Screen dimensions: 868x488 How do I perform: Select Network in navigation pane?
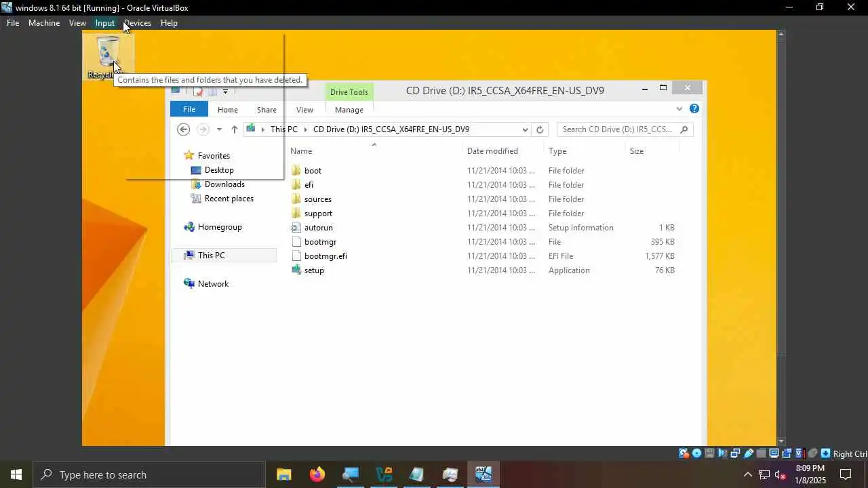[213, 284]
